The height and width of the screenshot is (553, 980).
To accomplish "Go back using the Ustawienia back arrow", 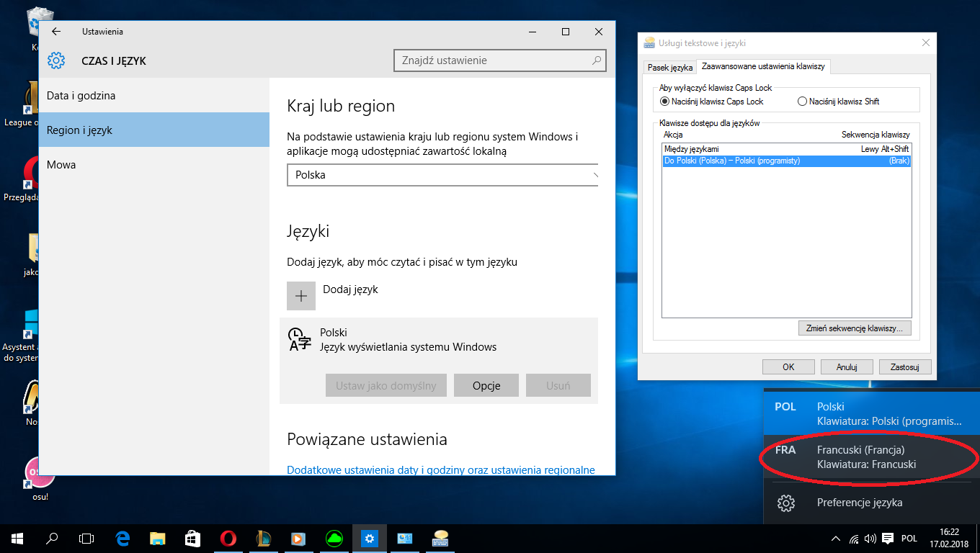I will 56,32.
